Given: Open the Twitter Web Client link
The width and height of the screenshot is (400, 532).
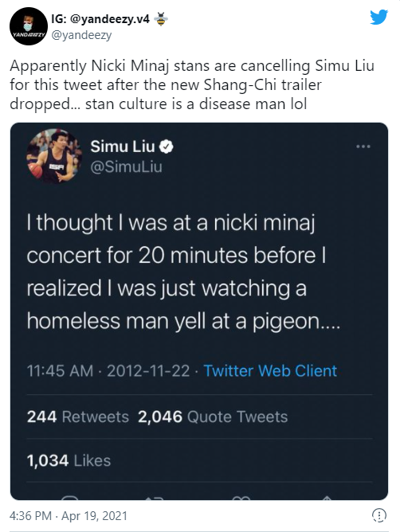Looking at the screenshot, I should click(270, 370).
